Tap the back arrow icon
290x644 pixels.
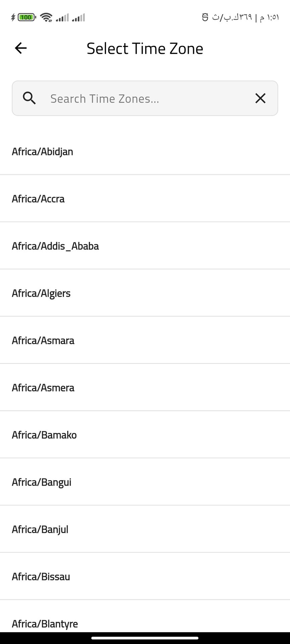[x=21, y=48]
